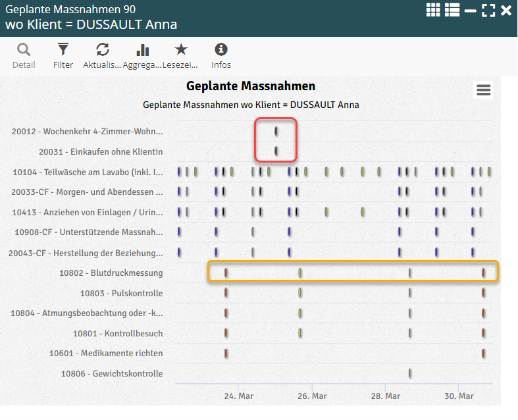This screenshot has height=420, width=518.
Task: Open the Aggregation bar chart icon
Action: click(142, 50)
